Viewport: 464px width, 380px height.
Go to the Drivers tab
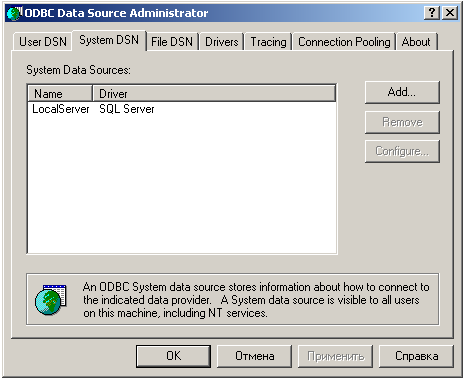[x=222, y=42]
